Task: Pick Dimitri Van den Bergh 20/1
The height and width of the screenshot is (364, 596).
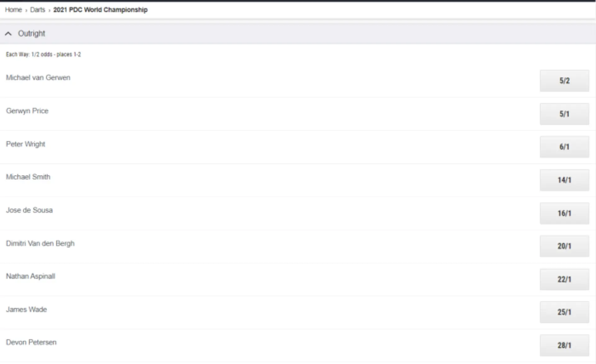Action: (564, 246)
